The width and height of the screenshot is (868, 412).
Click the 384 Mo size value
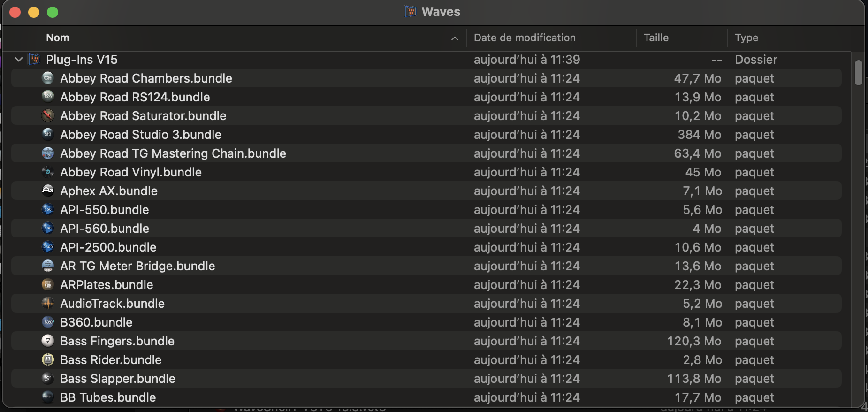(x=700, y=135)
